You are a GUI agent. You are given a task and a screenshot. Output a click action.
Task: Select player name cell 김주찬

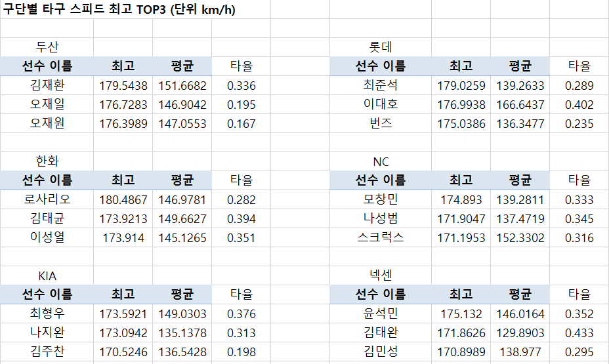(x=47, y=352)
